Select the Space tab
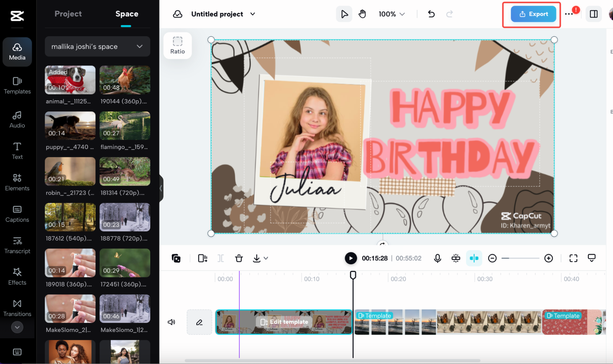Screen dimensions: 613x364 126,14
